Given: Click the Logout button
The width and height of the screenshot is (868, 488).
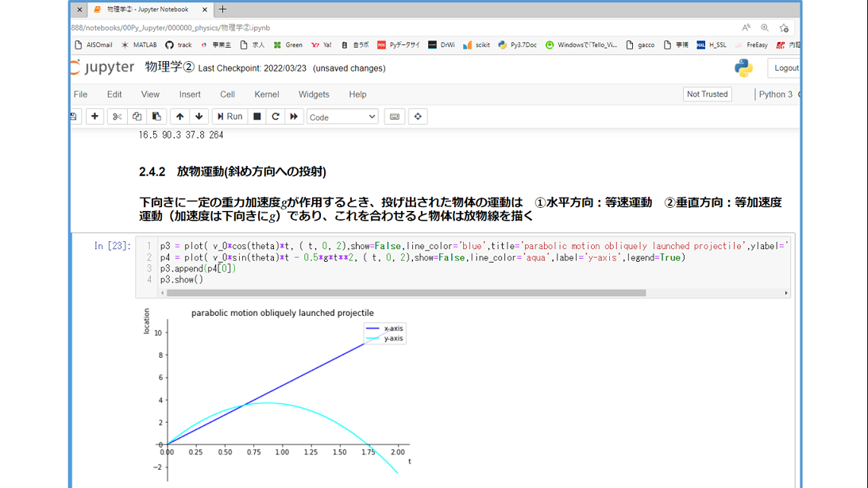Looking at the screenshot, I should [x=785, y=68].
